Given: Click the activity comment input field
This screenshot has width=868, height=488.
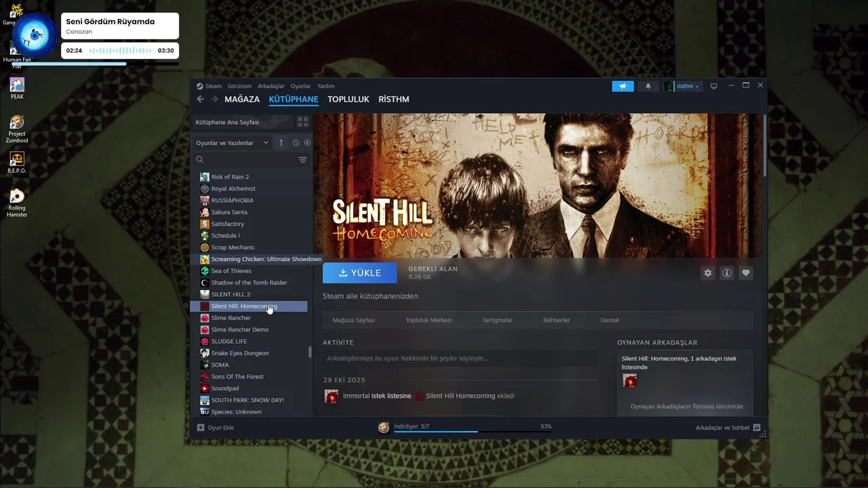Looking at the screenshot, I should (x=460, y=358).
